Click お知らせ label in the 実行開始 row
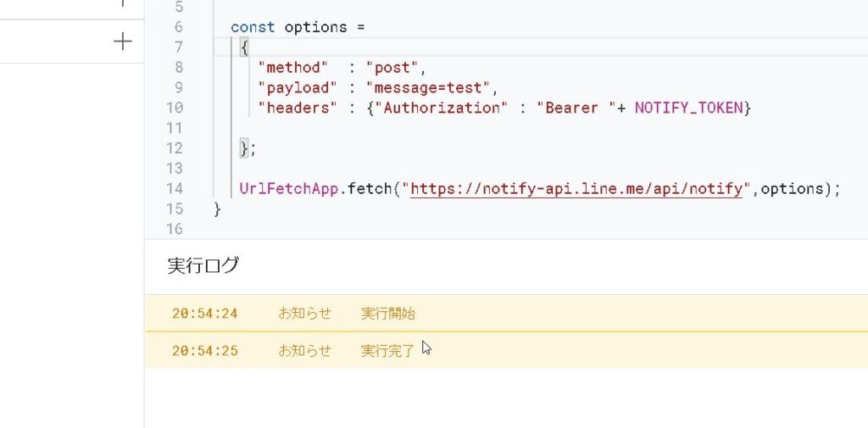 tap(305, 314)
